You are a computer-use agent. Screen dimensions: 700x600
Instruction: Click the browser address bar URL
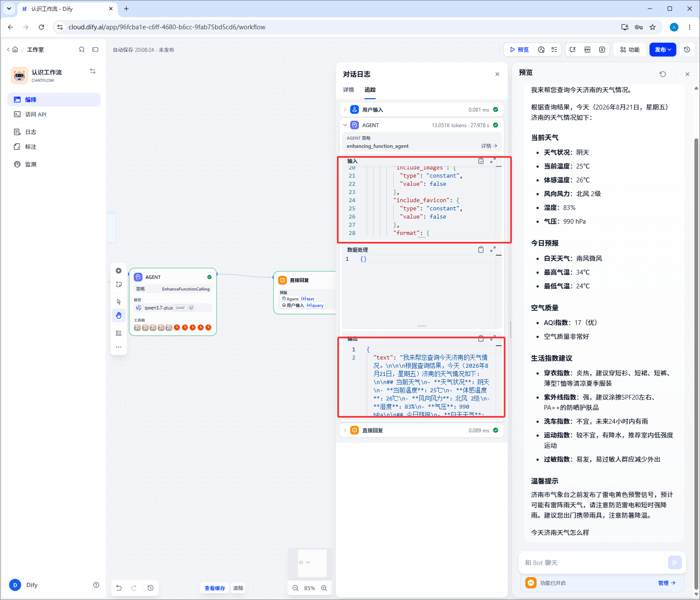tap(167, 27)
